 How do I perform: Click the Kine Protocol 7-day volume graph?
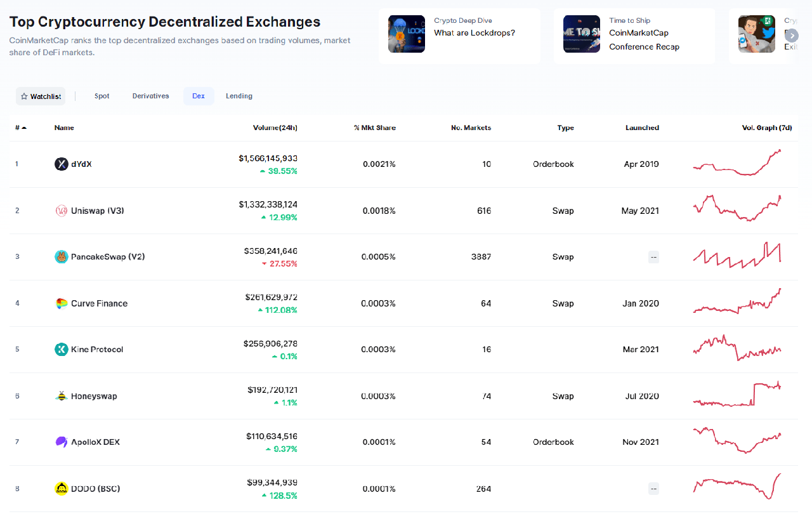pyautogui.click(x=737, y=348)
